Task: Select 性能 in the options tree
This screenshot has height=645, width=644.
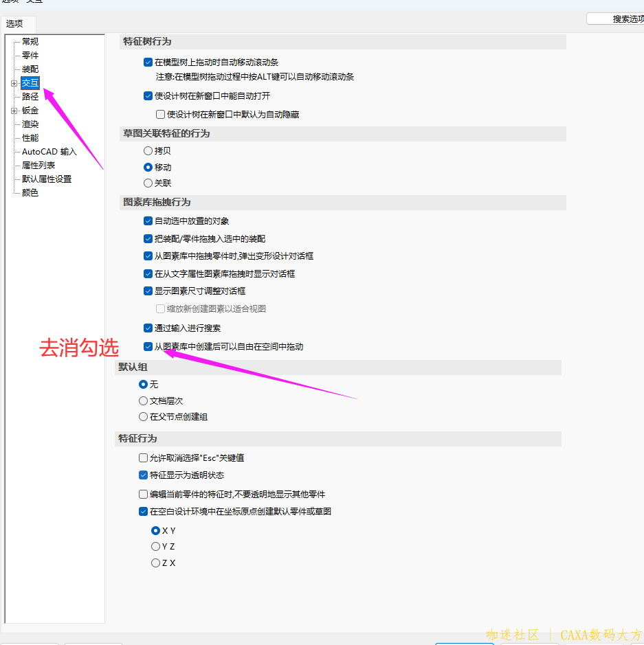Action: tap(29, 137)
